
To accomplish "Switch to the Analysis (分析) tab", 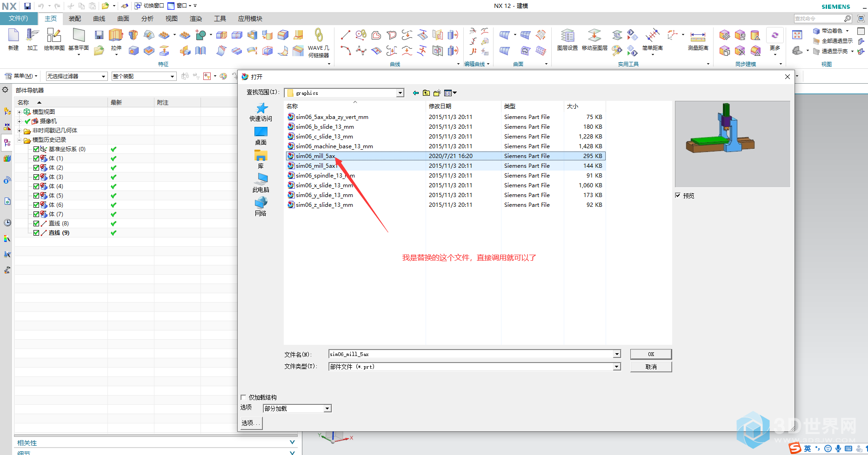I will [x=147, y=19].
